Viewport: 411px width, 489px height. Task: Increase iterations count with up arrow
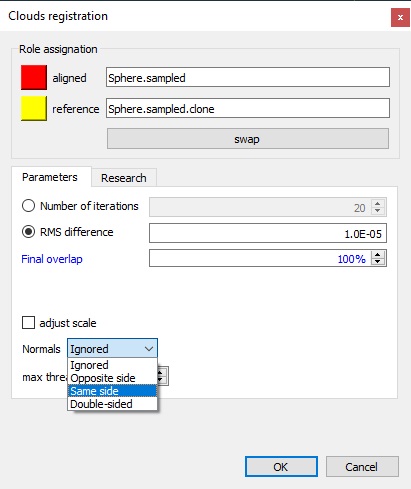tap(378, 203)
